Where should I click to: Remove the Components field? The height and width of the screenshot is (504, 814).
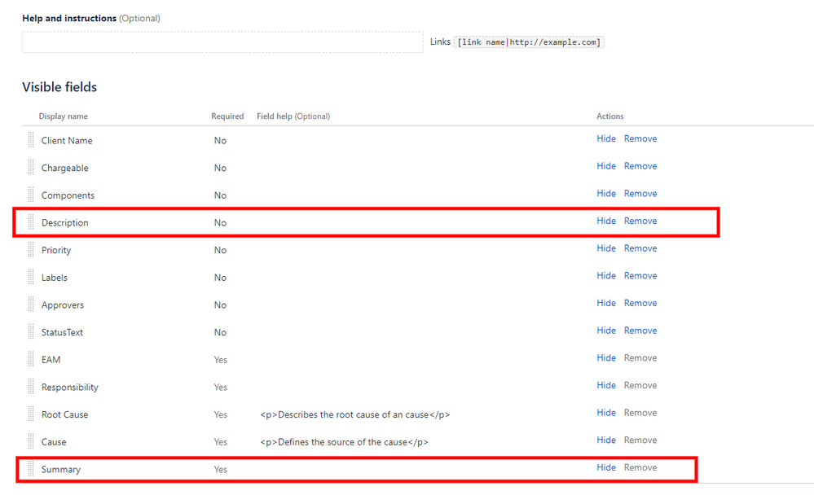coord(640,194)
